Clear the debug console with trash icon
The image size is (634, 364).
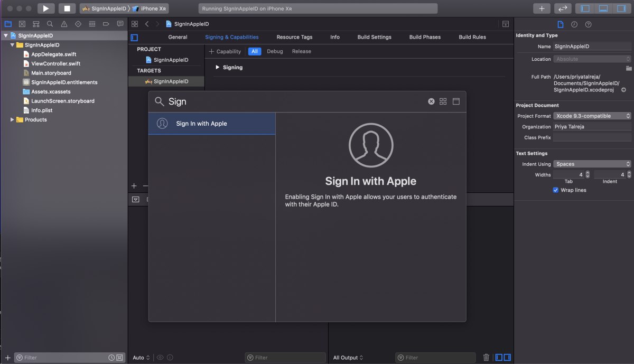[486, 358]
